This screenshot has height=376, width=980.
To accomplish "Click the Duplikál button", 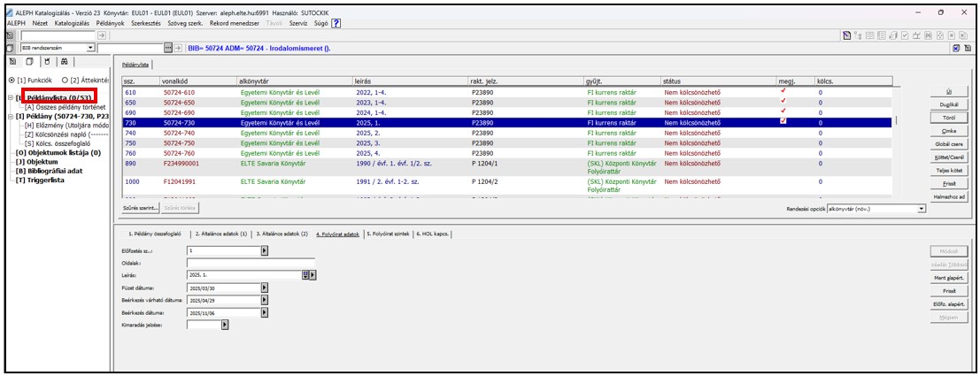I will (949, 104).
